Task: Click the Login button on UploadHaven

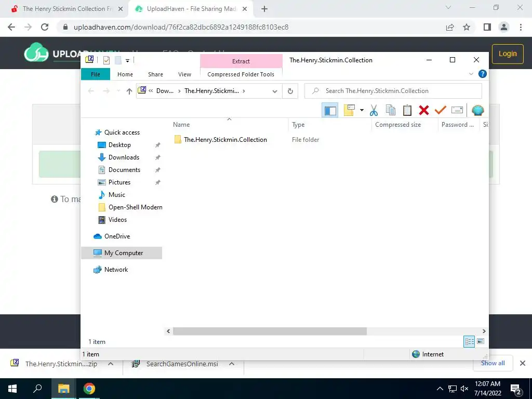Action: point(508,54)
